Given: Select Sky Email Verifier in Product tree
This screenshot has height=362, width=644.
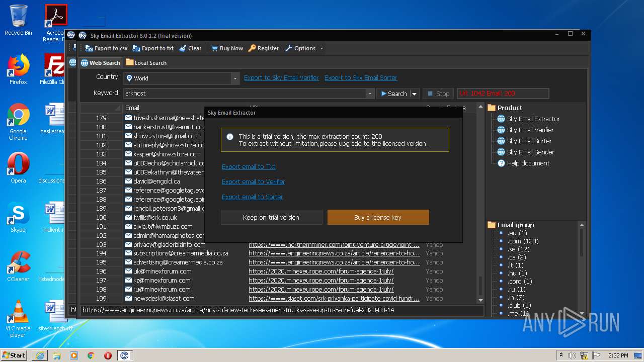Looking at the screenshot, I should click(525, 130).
